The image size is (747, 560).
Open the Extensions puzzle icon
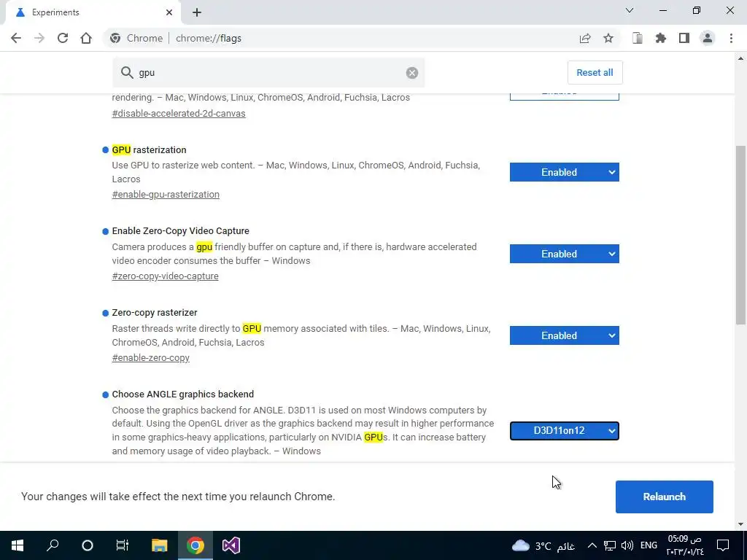(x=661, y=38)
